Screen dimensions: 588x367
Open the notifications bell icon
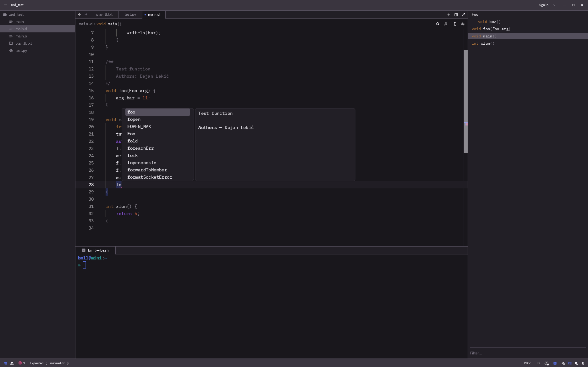(x=583, y=363)
